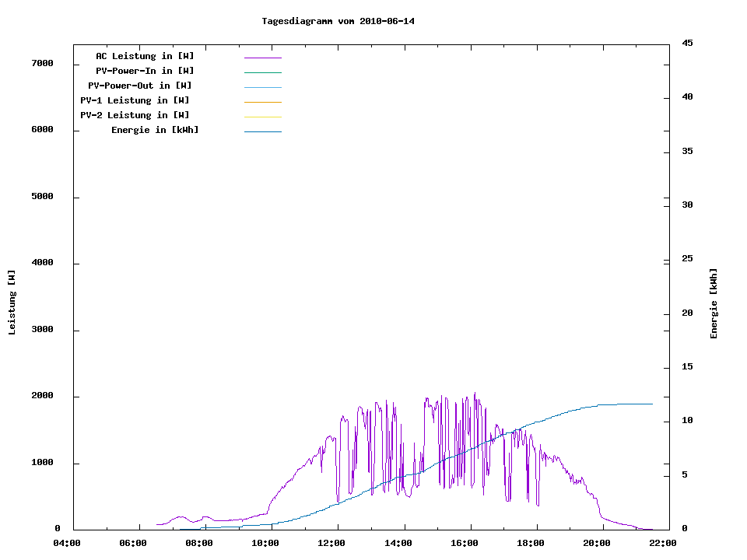Screen dimensions: 747x560
Task: Click the 45 value on the right energy axis
Action: pos(688,43)
